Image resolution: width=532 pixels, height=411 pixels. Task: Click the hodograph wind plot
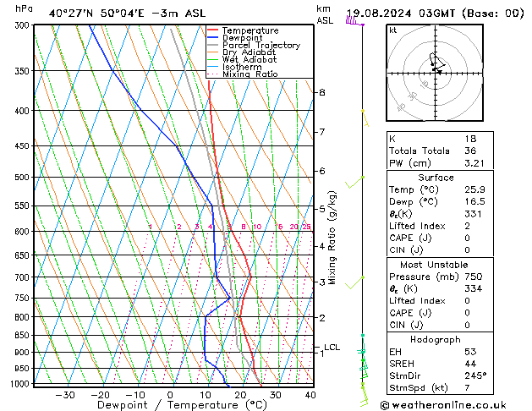coord(435,73)
